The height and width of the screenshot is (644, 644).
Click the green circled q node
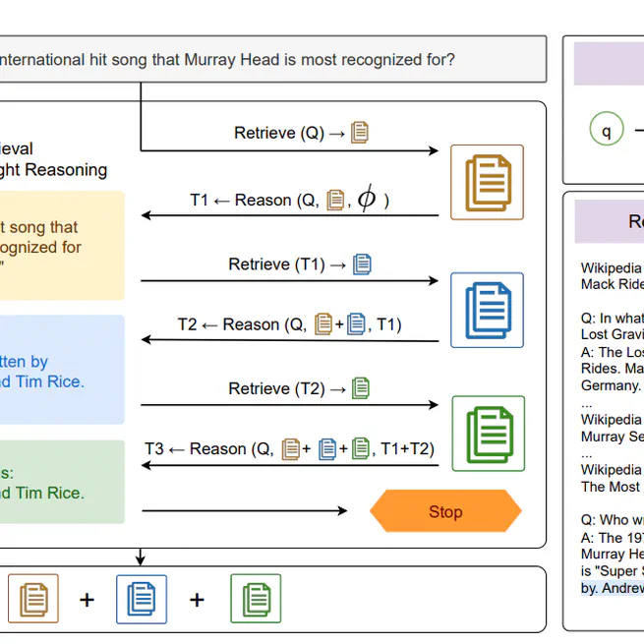click(607, 129)
